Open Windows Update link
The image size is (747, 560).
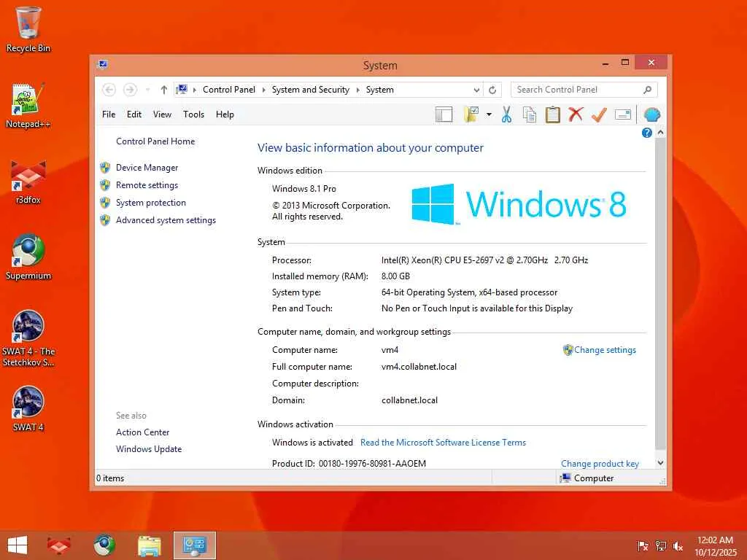[149, 449]
